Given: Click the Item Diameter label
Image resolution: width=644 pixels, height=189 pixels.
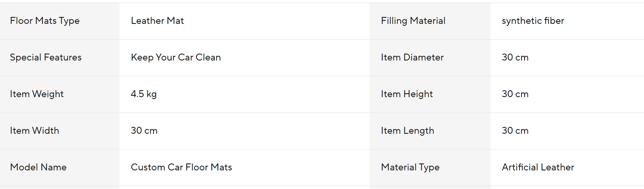Looking at the screenshot, I should point(412,57).
